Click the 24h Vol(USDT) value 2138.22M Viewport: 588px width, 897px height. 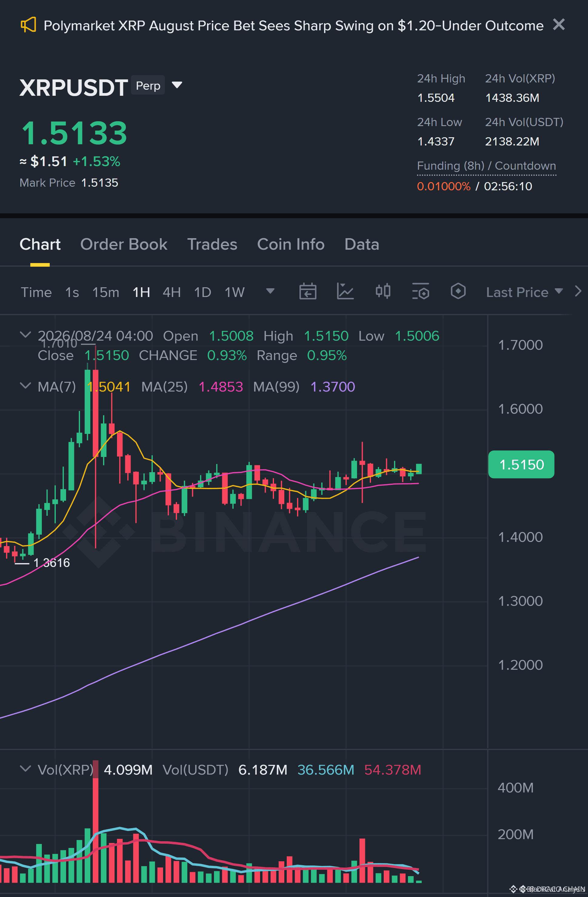pos(512,142)
